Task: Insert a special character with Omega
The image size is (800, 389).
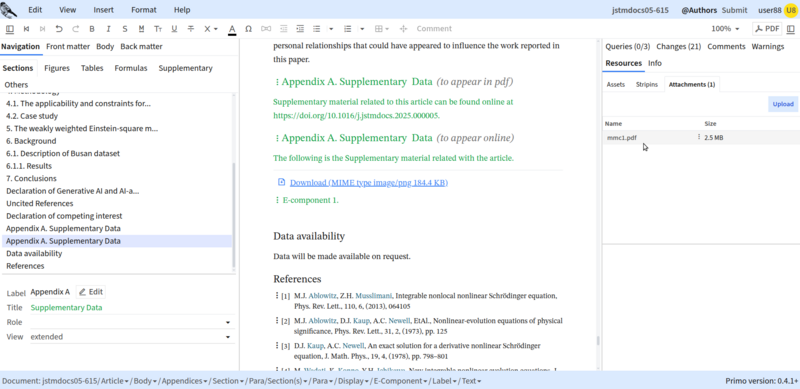Action: pos(248,29)
